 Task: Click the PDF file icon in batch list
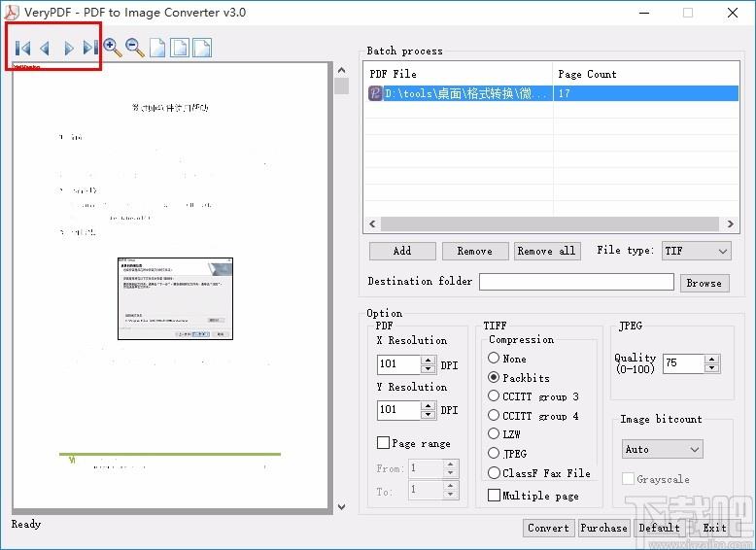click(375, 93)
